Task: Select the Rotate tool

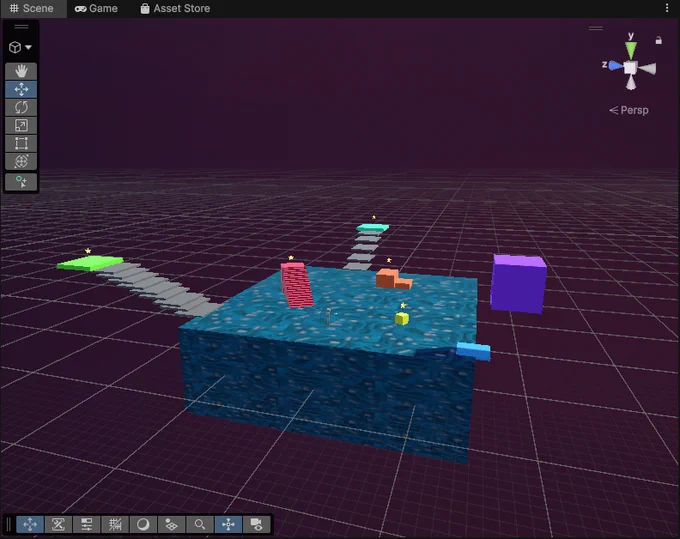Action: [21, 107]
